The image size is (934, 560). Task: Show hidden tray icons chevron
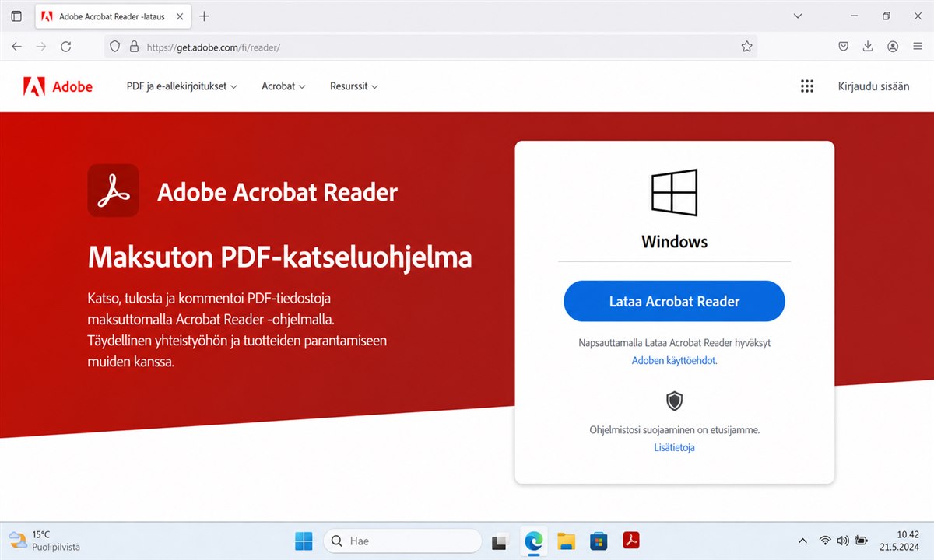point(803,541)
